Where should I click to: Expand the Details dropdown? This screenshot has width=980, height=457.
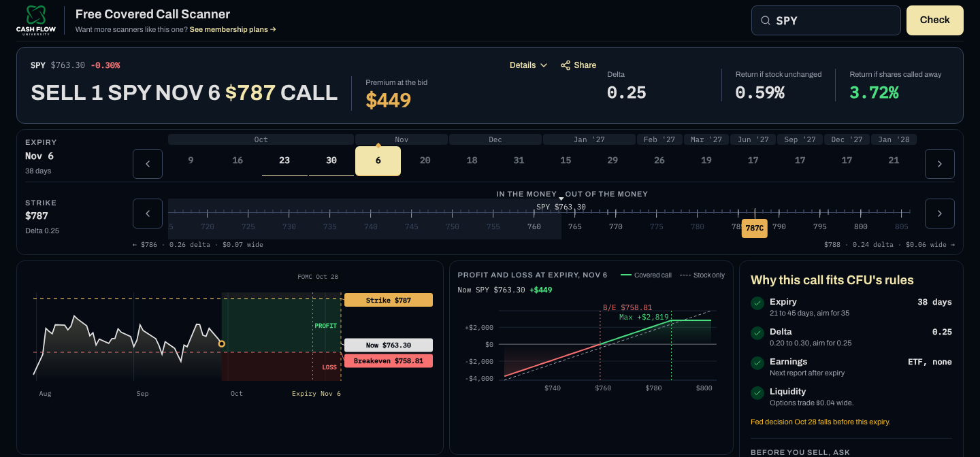(x=529, y=65)
